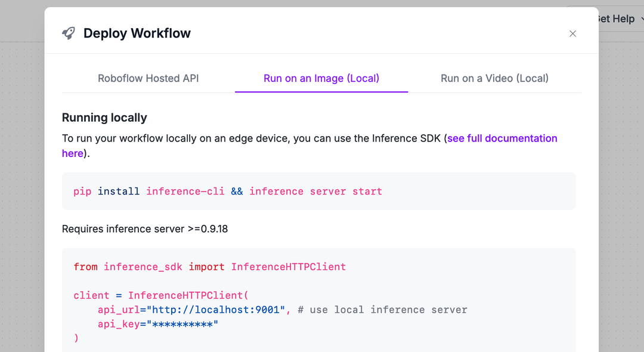Click the Running locally heading
644x352 pixels.
(104, 118)
